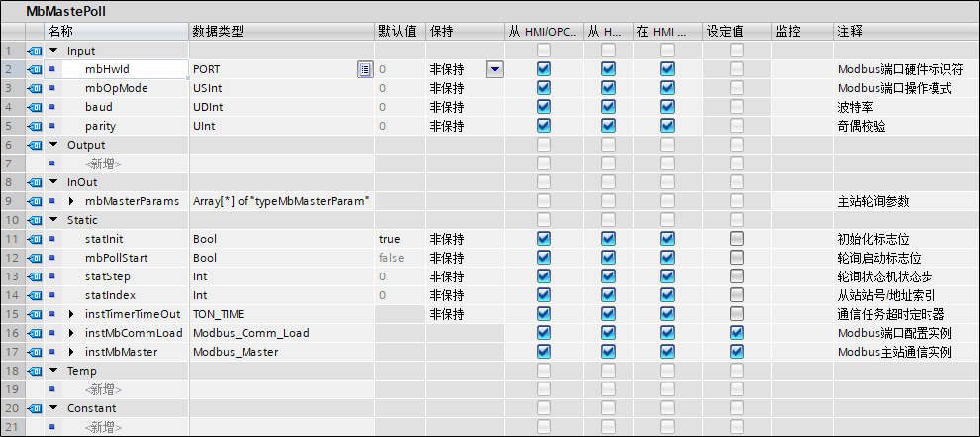This screenshot has width=980, height=437.
Task: Add new variable in the Constant section
Action: click(103, 427)
